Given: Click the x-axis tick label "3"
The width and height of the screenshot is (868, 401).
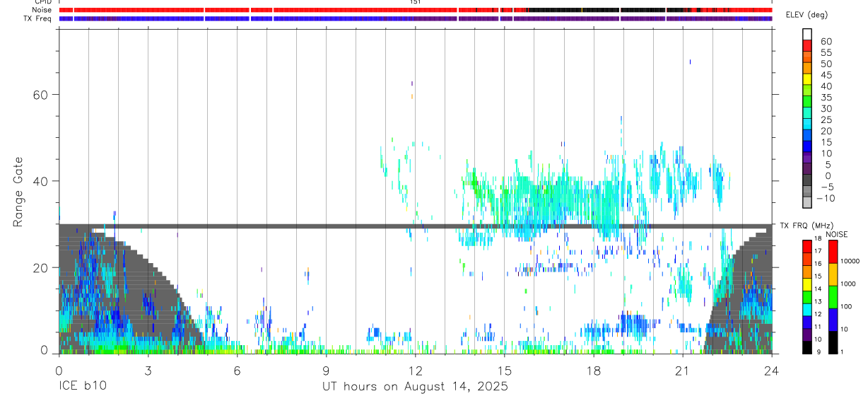Looking at the screenshot, I should click(148, 369).
